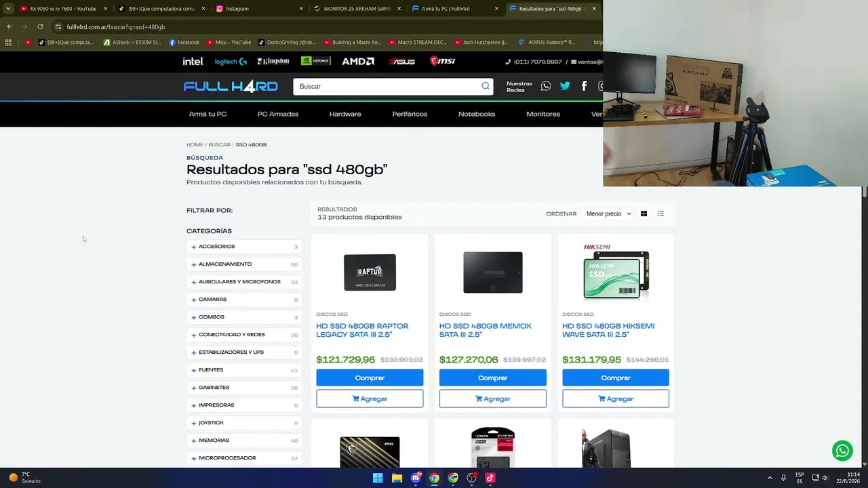Screen dimensions: 868x488
Task: Click the Intel brand logo
Action: [x=193, y=62]
